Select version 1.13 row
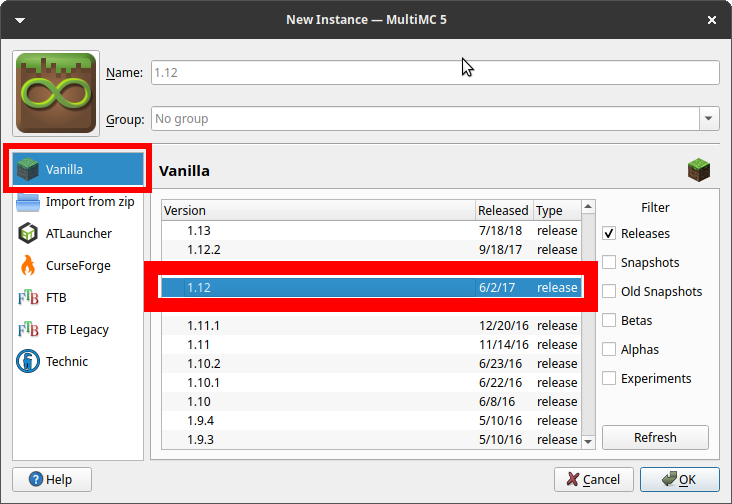Image resolution: width=732 pixels, height=504 pixels. click(372, 231)
